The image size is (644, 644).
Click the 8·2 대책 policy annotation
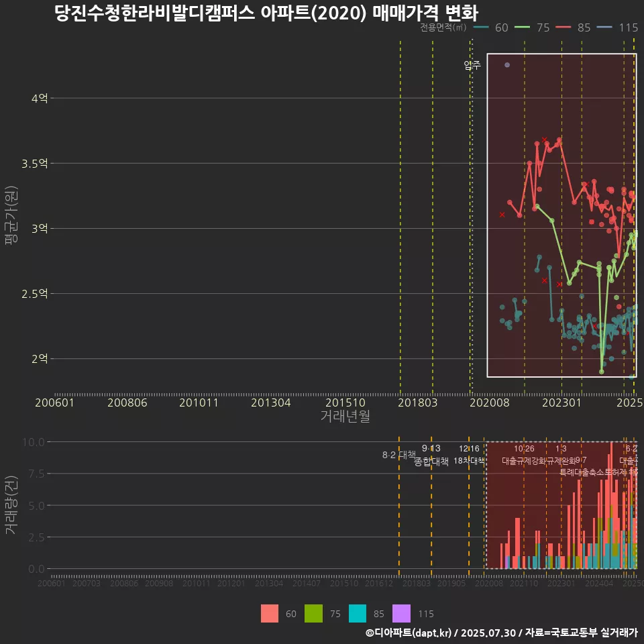pyautogui.click(x=398, y=455)
